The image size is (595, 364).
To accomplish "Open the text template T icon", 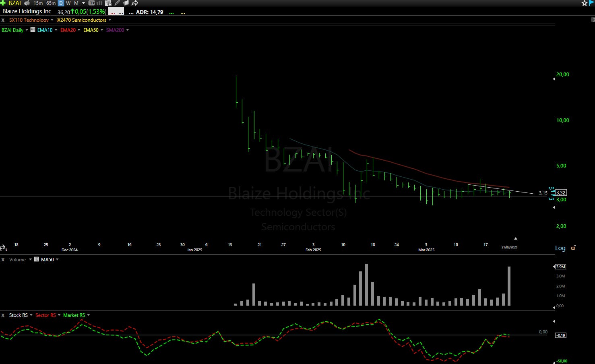I will (x=91, y=3).
